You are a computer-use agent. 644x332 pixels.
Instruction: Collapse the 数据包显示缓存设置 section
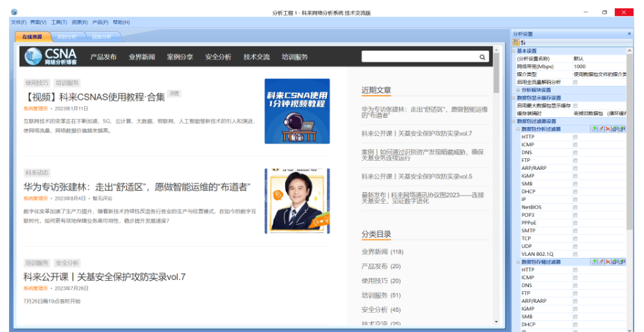pyautogui.click(x=514, y=98)
